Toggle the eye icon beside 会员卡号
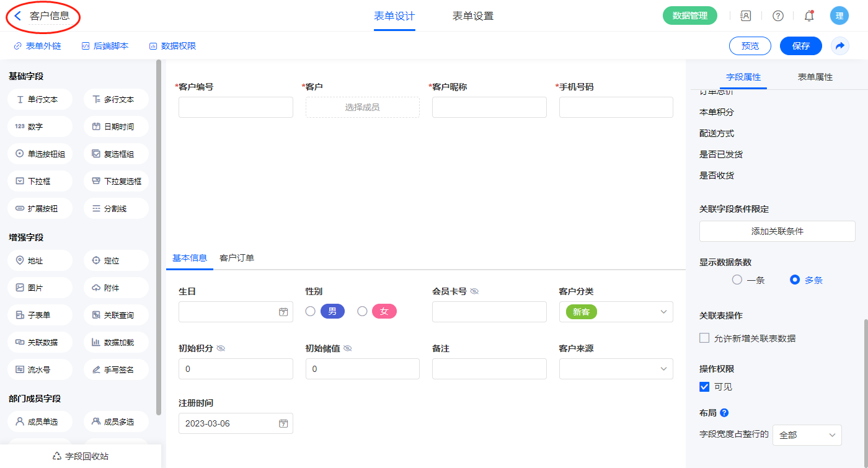868x468 pixels. (x=474, y=291)
